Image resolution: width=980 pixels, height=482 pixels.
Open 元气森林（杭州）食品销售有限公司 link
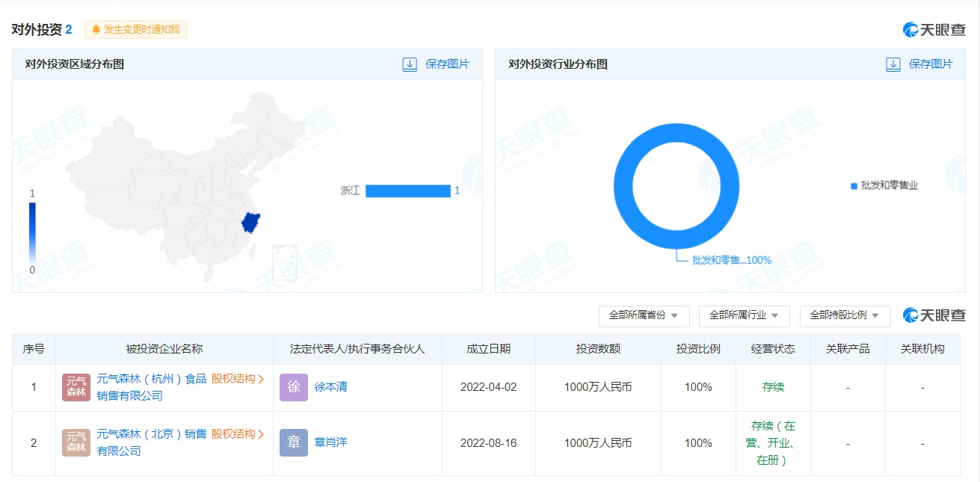152,387
